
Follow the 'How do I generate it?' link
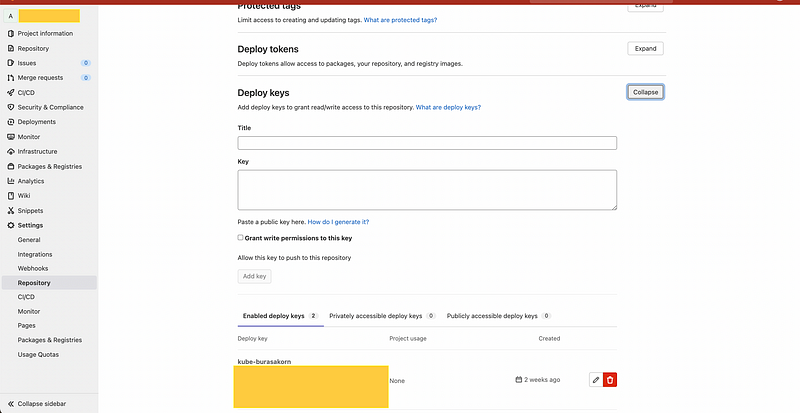345,222
